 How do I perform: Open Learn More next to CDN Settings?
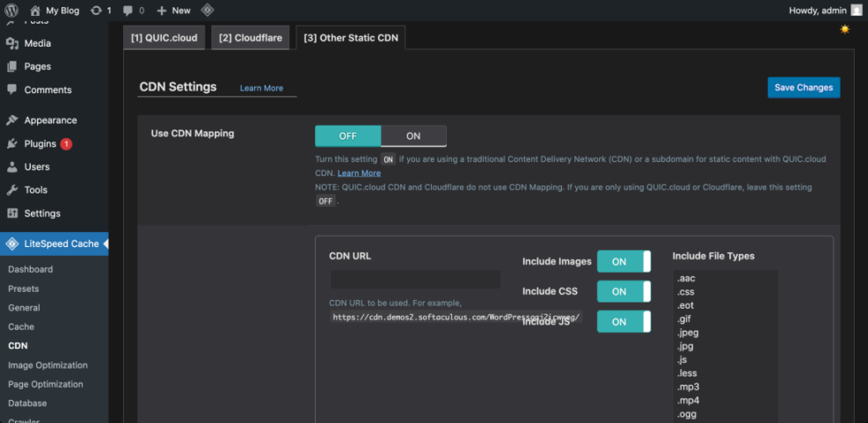point(261,88)
